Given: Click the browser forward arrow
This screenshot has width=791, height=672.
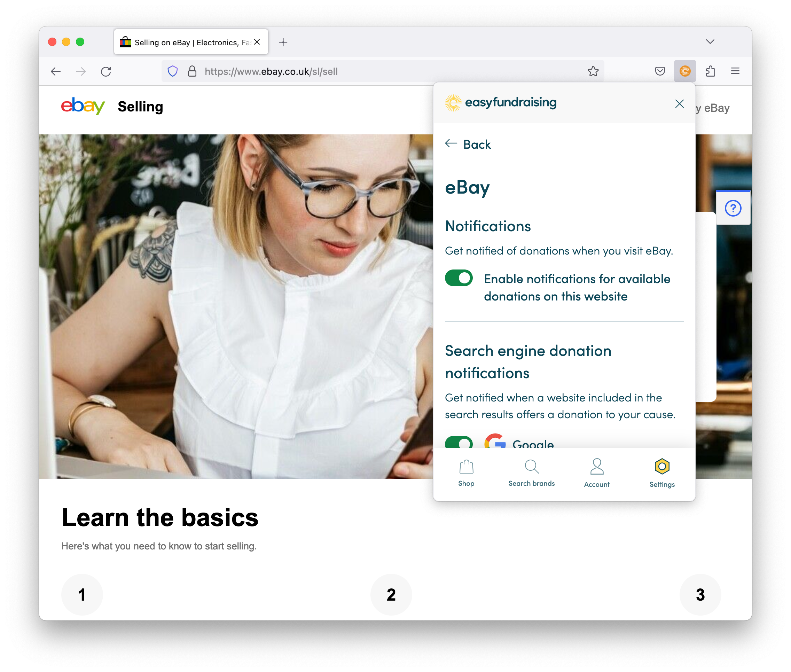Looking at the screenshot, I should pos(81,71).
